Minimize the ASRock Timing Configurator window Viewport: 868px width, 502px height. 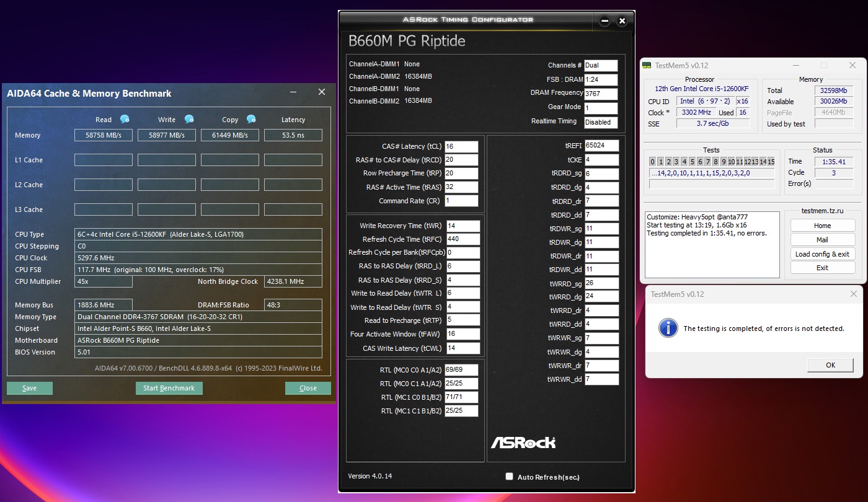605,21
